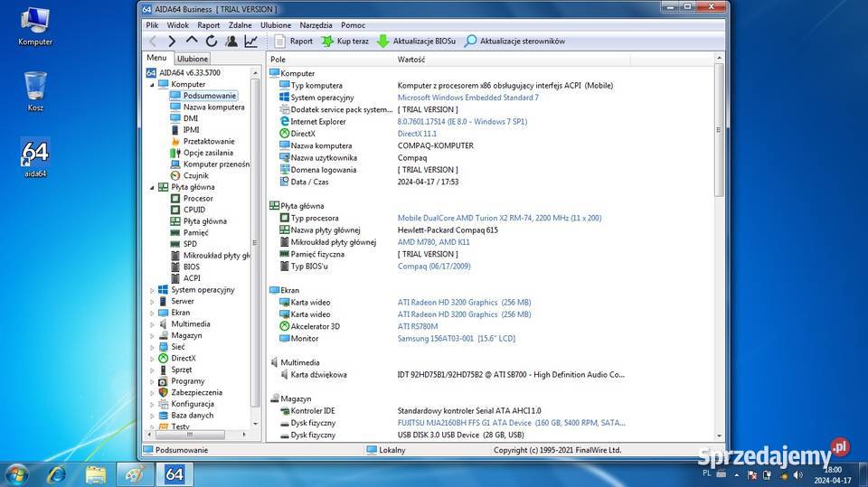Expand the DirectX tree node
Screen dimensions: 868x487
click(152, 359)
